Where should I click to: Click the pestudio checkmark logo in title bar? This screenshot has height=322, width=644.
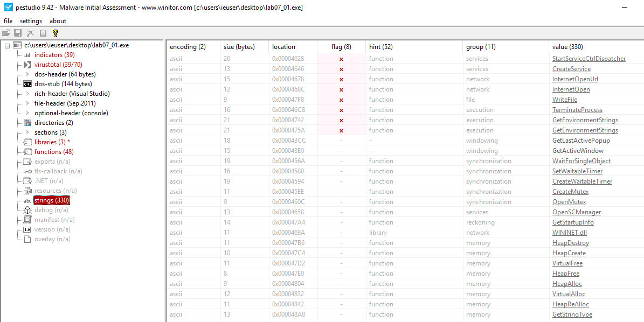coord(8,8)
